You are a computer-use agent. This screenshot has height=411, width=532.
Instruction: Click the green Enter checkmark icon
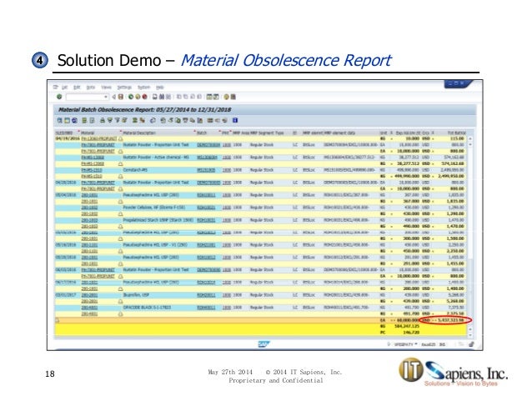59,97
